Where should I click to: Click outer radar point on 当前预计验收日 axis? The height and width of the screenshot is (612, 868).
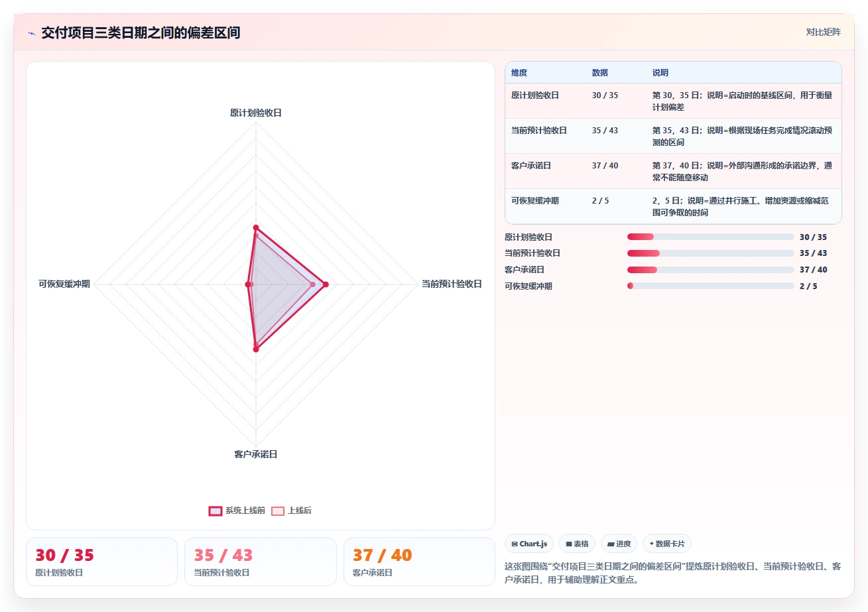325,284
